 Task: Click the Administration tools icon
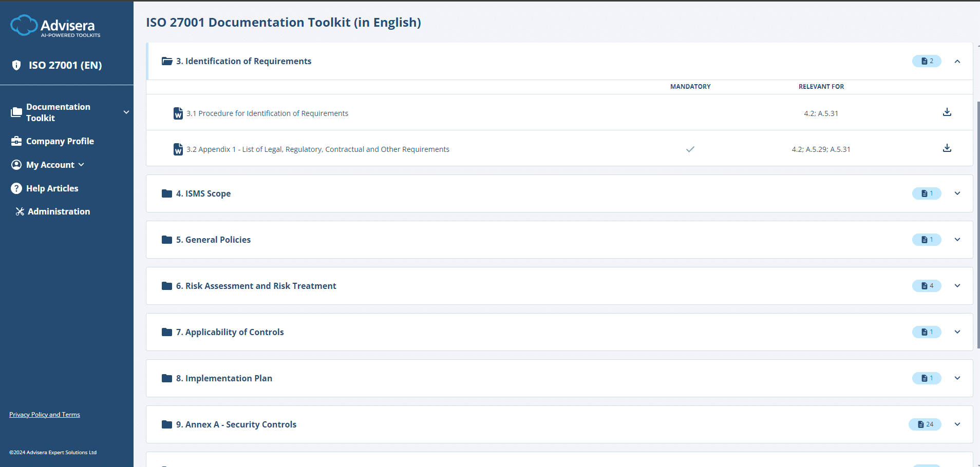[x=20, y=211]
